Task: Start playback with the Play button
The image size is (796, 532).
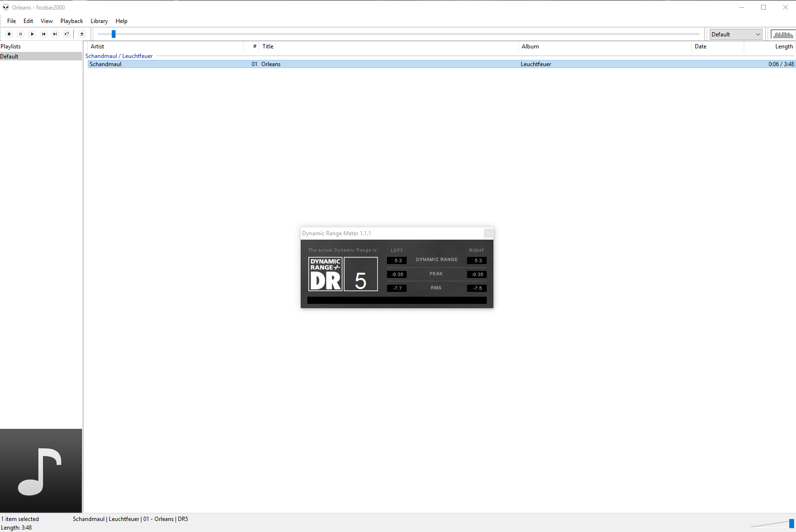Action: [32, 34]
